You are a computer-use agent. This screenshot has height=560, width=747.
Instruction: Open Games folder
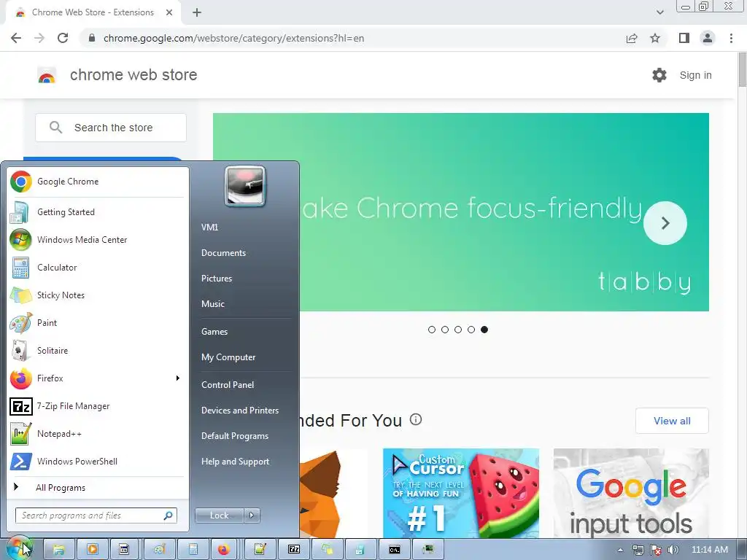[x=214, y=332]
